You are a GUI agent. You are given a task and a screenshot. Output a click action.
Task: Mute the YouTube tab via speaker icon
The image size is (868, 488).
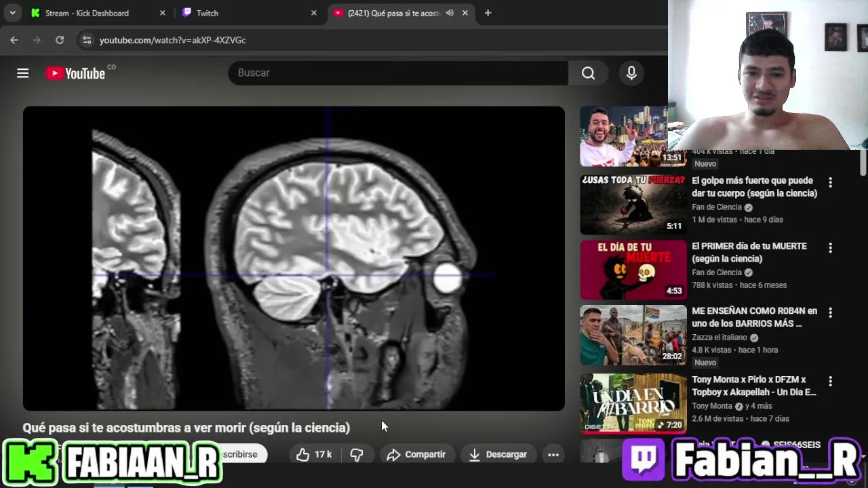click(450, 13)
